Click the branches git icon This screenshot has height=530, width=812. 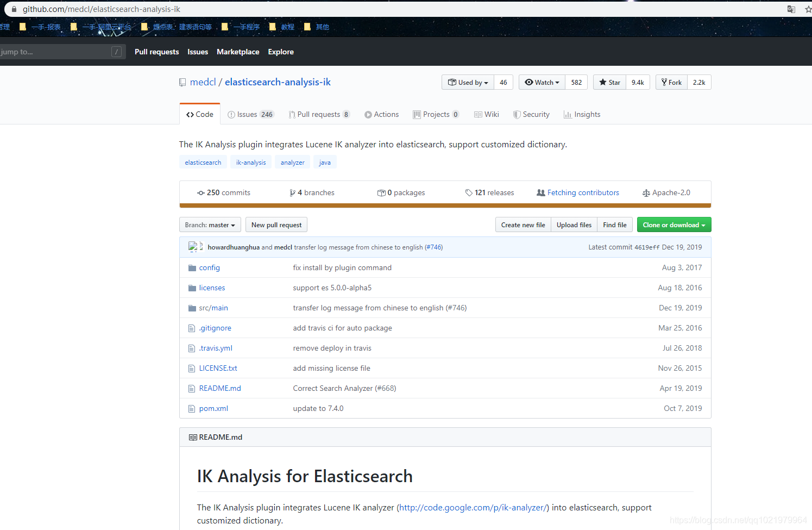coord(293,193)
